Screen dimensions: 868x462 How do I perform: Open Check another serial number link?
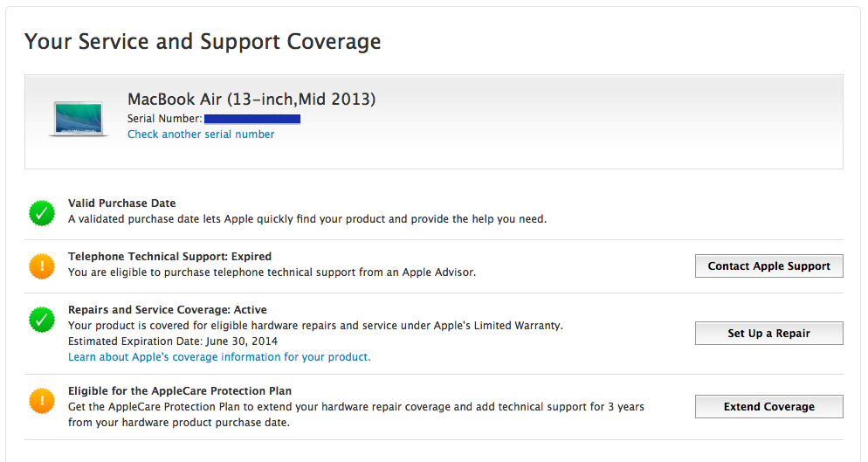click(x=201, y=134)
